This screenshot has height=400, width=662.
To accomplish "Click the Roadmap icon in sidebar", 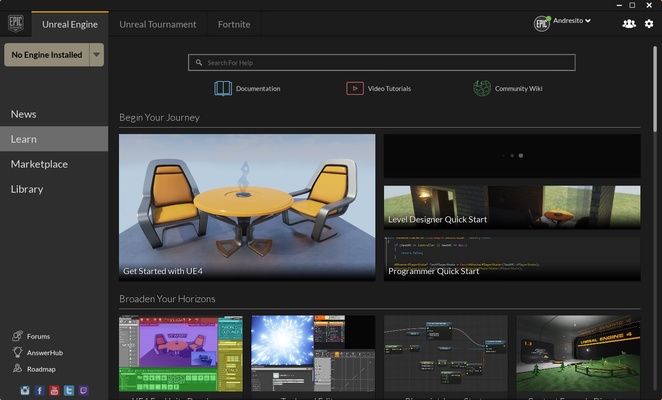I will (17, 368).
